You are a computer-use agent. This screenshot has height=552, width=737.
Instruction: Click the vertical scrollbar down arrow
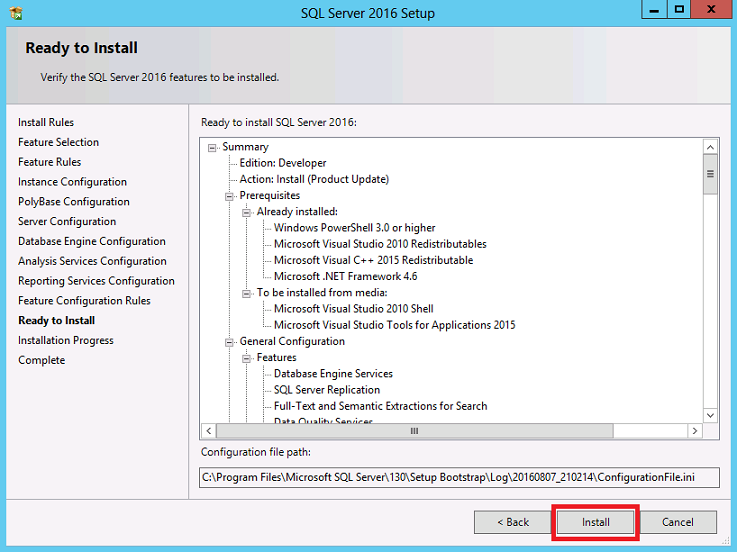pos(710,416)
